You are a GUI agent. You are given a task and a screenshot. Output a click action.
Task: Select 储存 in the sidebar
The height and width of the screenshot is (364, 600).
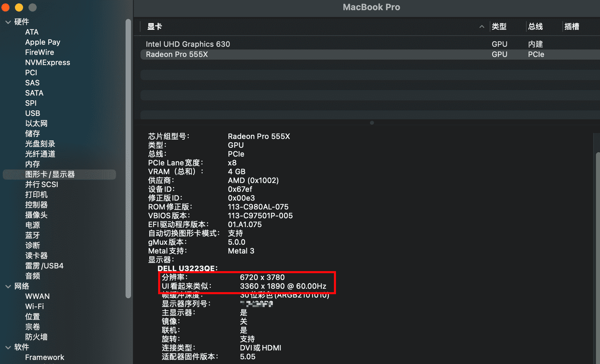[x=33, y=134]
